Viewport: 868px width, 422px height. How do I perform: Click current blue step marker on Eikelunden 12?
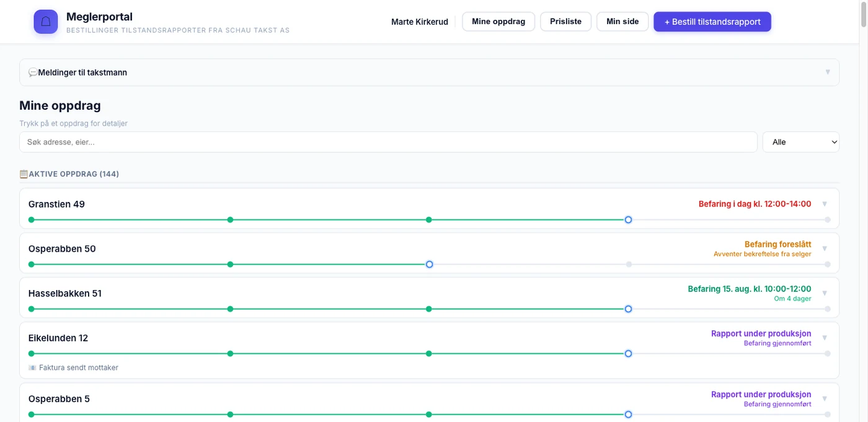[628, 354]
